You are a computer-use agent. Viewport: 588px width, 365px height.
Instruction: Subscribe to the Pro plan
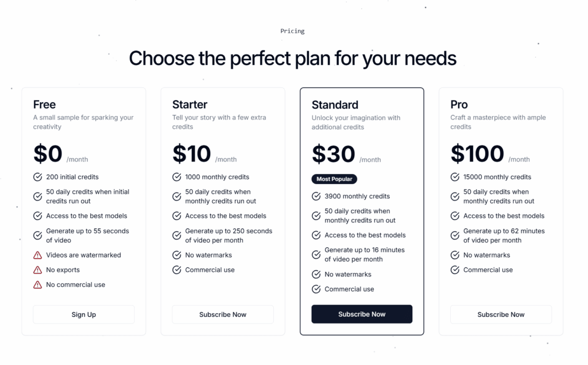click(501, 314)
